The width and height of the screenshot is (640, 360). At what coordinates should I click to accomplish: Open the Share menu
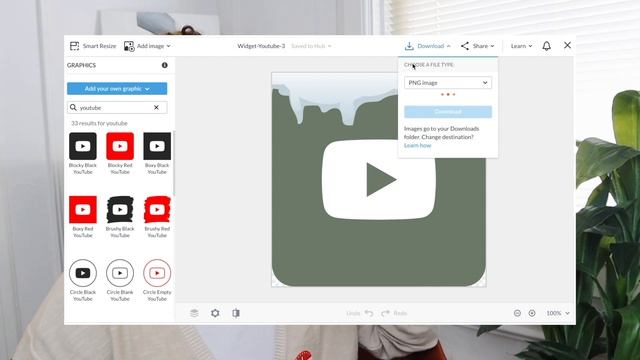(x=477, y=46)
